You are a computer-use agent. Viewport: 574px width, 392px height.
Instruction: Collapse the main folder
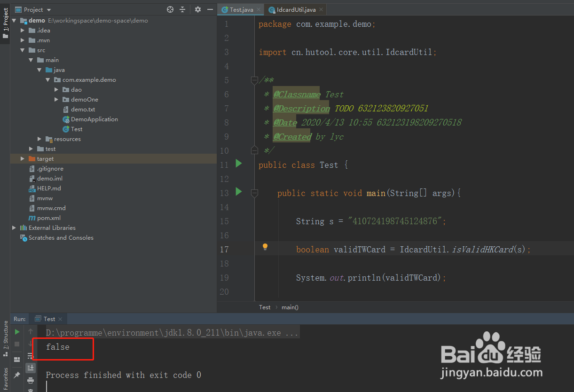point(31,60)
